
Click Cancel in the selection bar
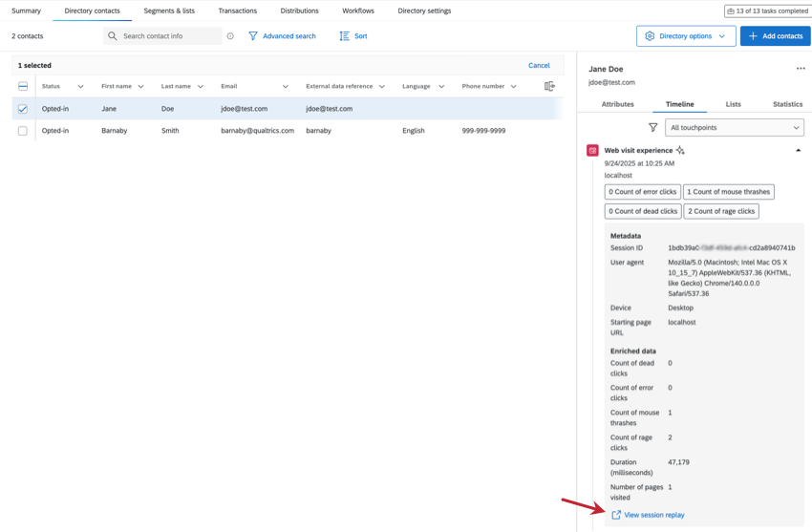[539, 65]
